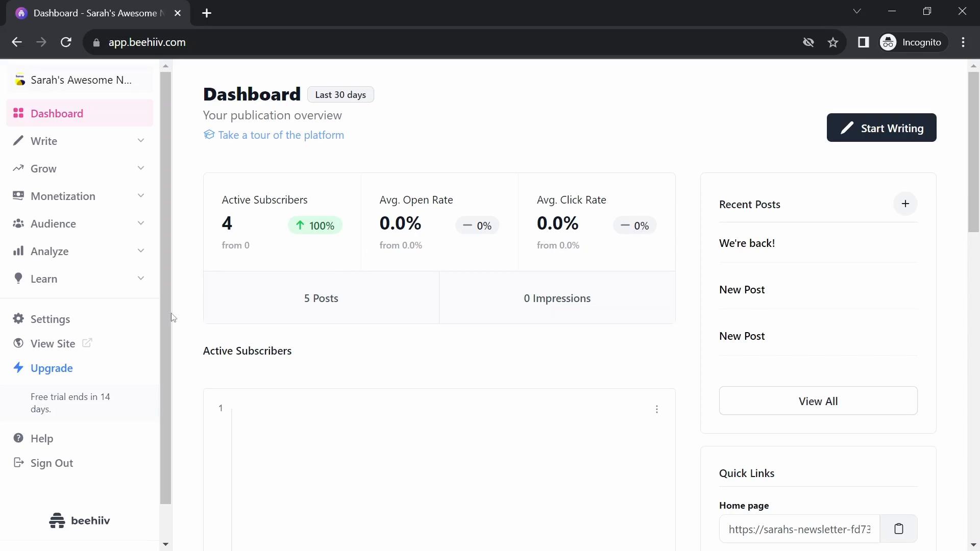Click the Active Subscribers chart ellipsis menu

tap(657, 409)
